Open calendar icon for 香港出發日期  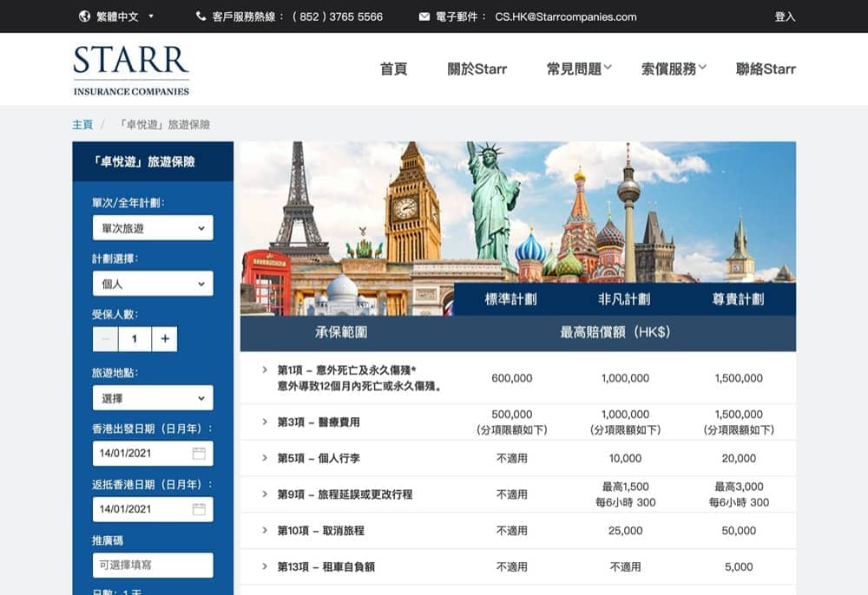click(199, 454)
